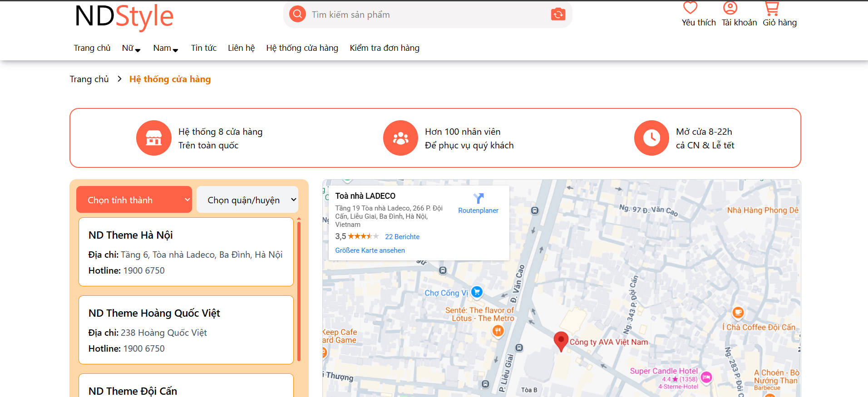Open Giỏ hàng cart icon

point(771,8)
